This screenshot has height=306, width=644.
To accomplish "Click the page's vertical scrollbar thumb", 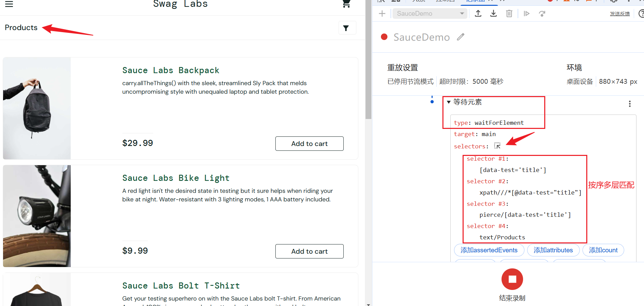I will [x=368, y=59].
